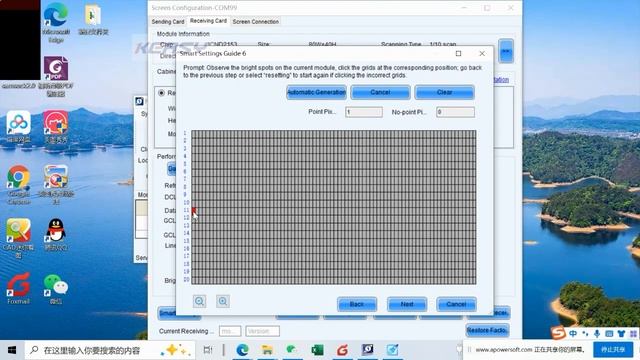Launch Google Chrome from the desktop
Viewport: 640px width, 360px height.
(x=18, y=184)
